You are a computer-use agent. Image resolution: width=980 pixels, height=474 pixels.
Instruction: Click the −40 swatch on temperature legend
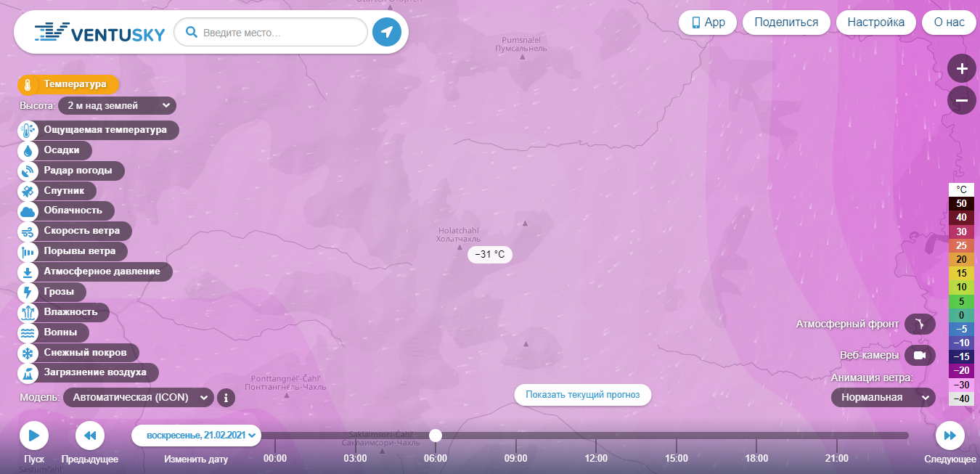pos(961,399)
